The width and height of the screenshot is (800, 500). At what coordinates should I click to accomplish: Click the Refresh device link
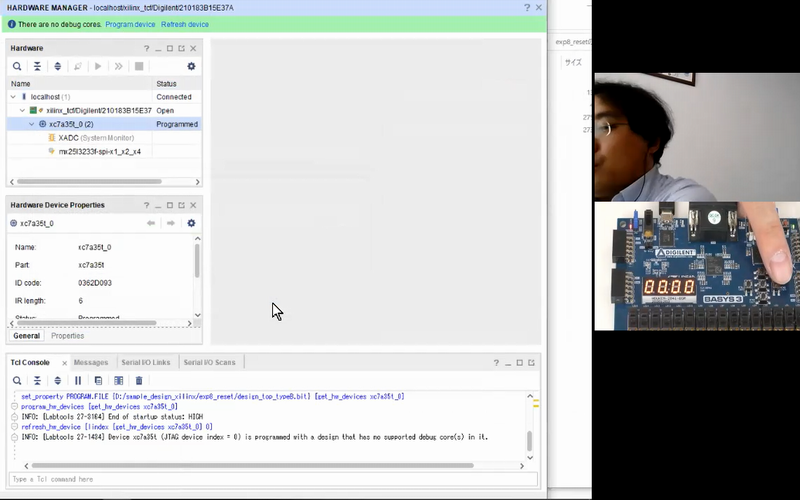[x=185, y=24]
